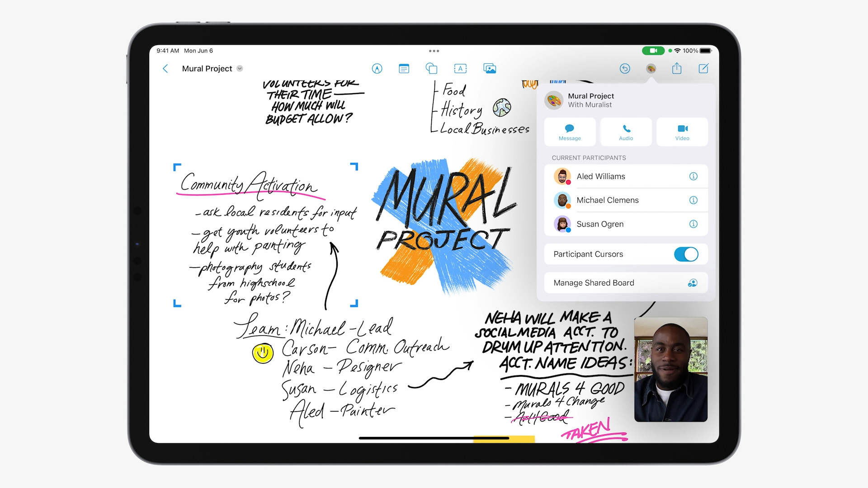Show info for Susan Ogren
Screen dimensions: 868x488
click(693, 224)
